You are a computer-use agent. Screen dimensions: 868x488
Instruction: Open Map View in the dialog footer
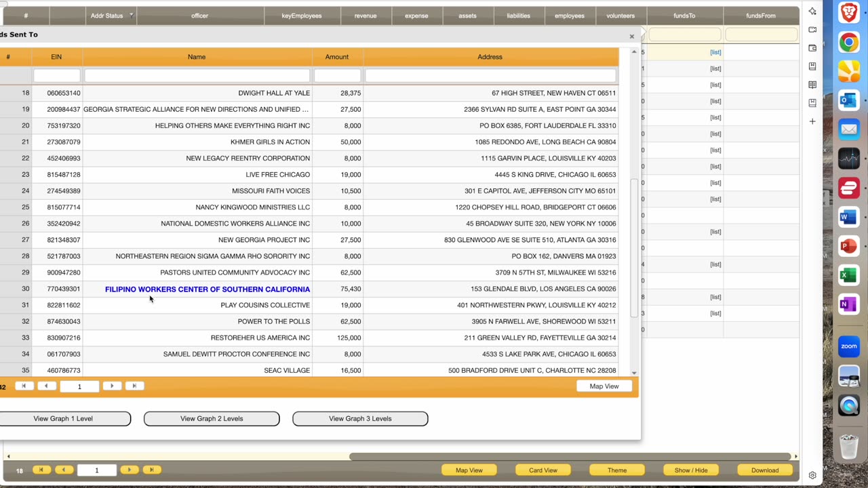coord(604,386)
